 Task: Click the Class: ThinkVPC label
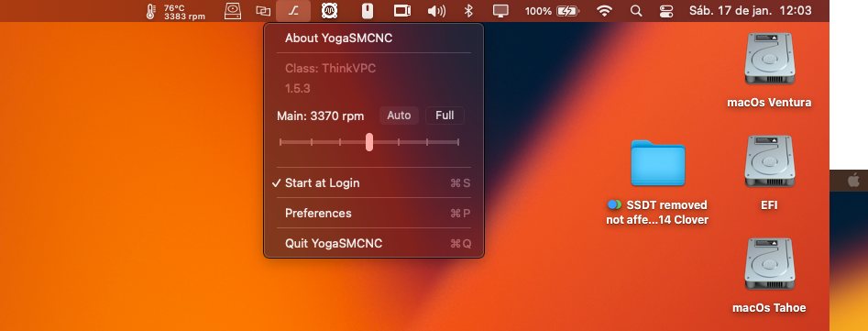[x=331, y=69]
